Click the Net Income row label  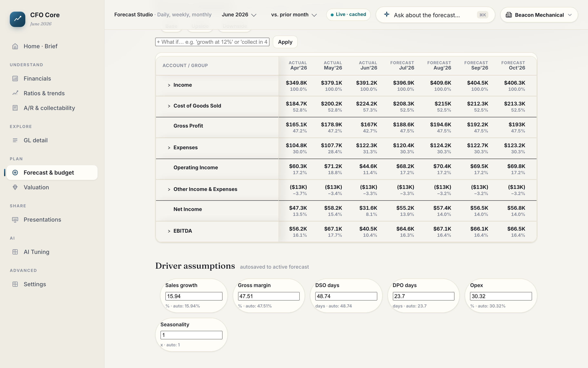coord(188,209)
